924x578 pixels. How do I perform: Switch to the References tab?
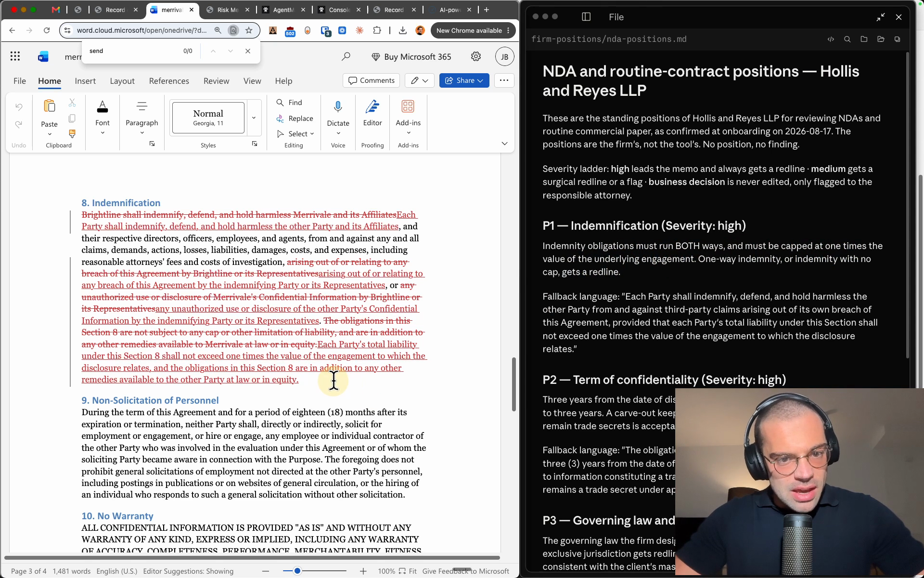tap(169, 81)
